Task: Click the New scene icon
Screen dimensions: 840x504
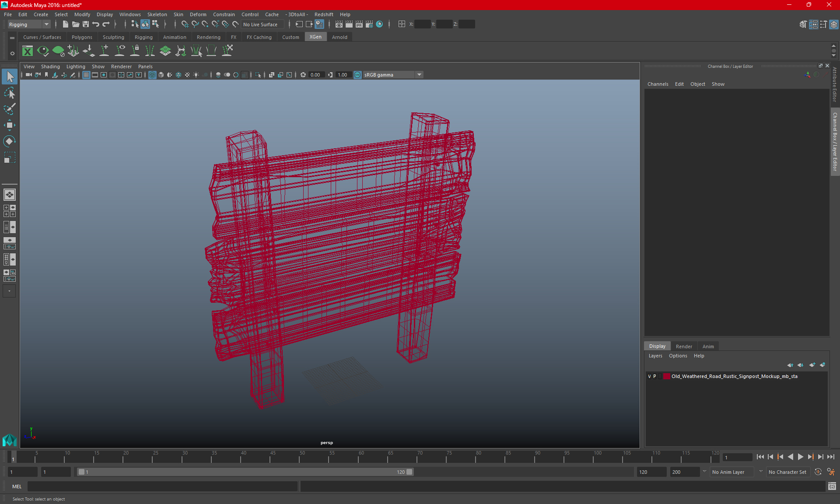Action: click(65, 24)
